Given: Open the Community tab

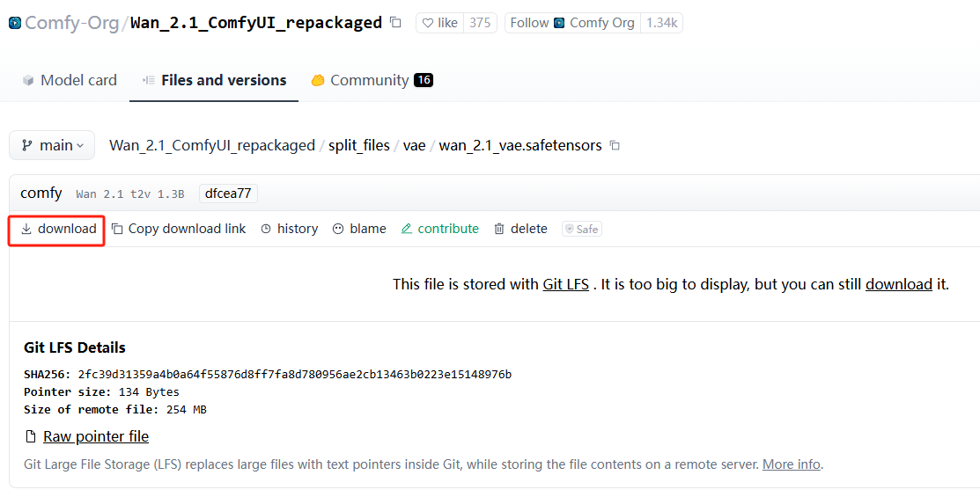Looking at the screenshot, I should (x=372, y=80).
